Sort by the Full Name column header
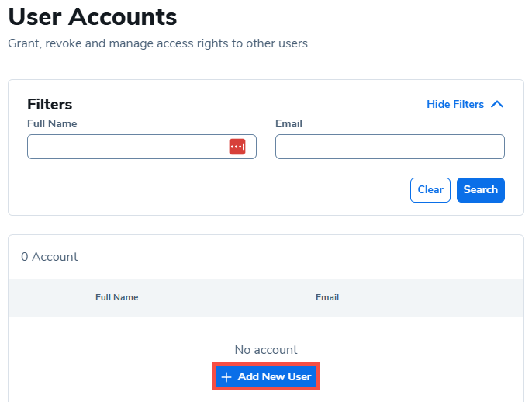The image size is (532, 402). click(116, 297)
